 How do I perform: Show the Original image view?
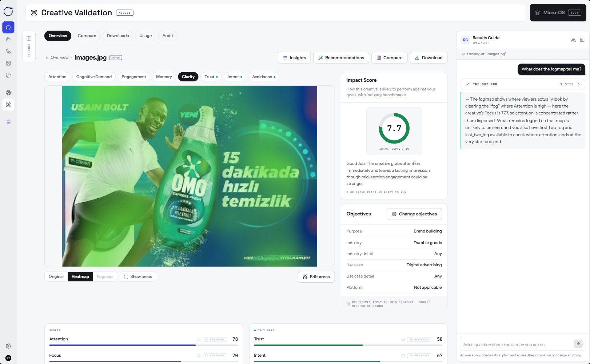pyautogui.click(x=56, y=276)
